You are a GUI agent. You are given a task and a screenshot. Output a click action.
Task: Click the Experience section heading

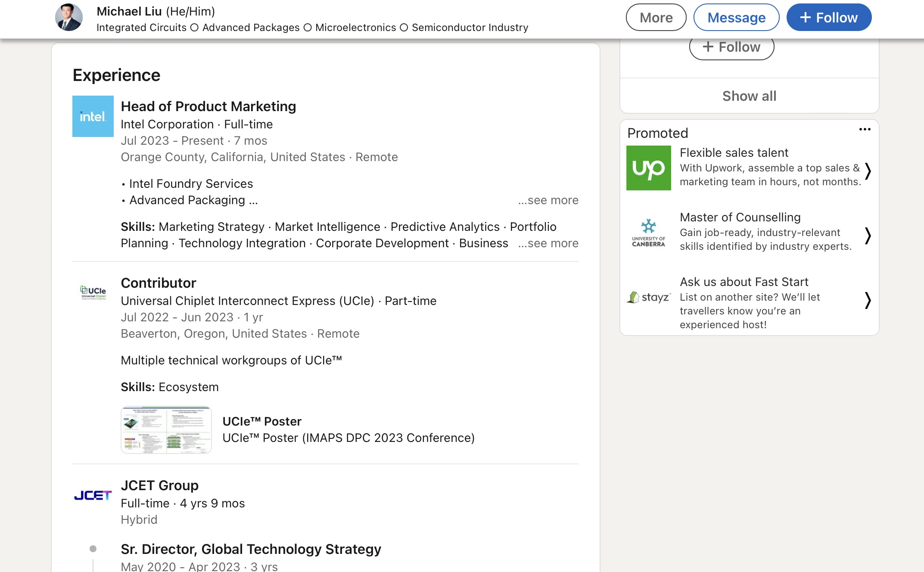point(117,75)
